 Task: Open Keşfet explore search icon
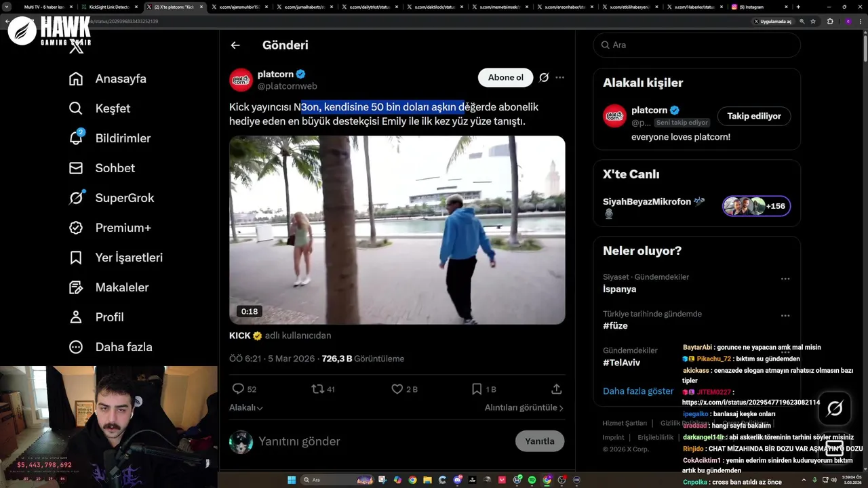click(x=76, y=108)
